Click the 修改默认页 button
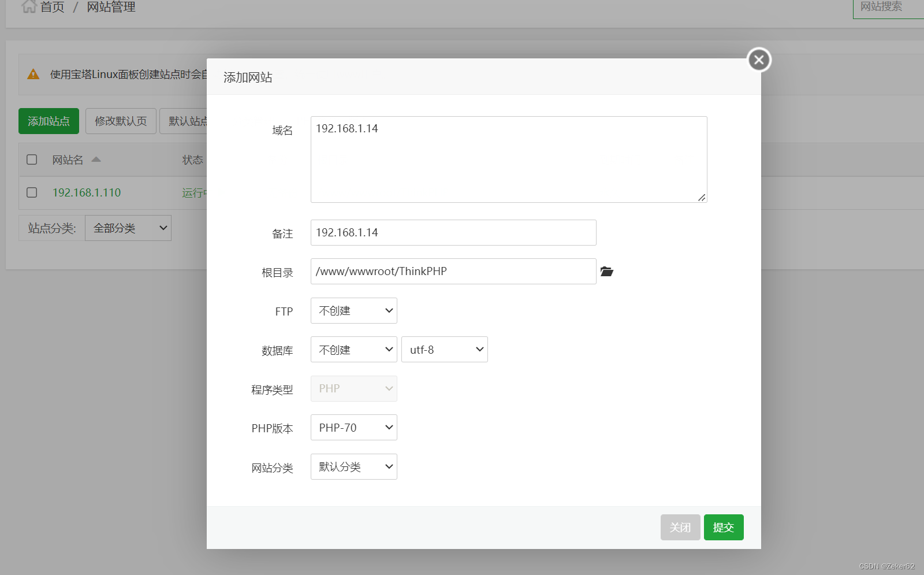The height and width of the screenshot is (575, 924). click(121, 121)
